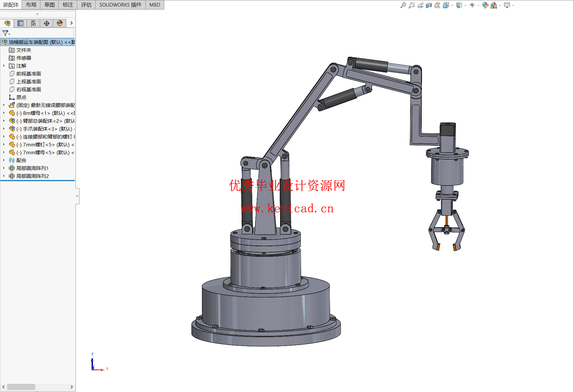Open the View Settings dropdown arrow
The width and height of the screenshot is (573, 392).
(513, 5)
